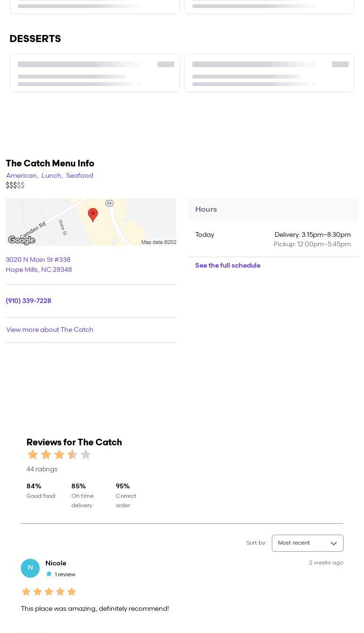Screen dimensions: 364x633
Task: Select the Lunch cuisine link
Action: pos(51,176)
